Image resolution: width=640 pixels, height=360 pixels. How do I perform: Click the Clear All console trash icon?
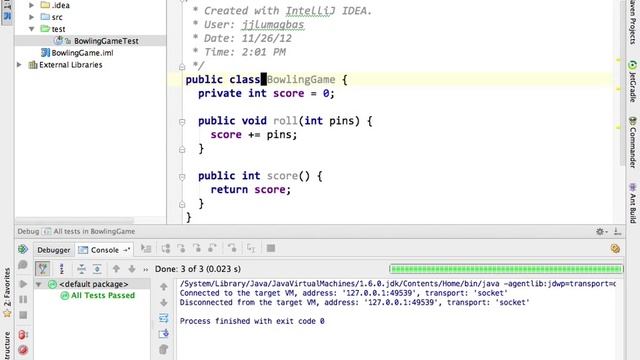(x=164, y=349)
